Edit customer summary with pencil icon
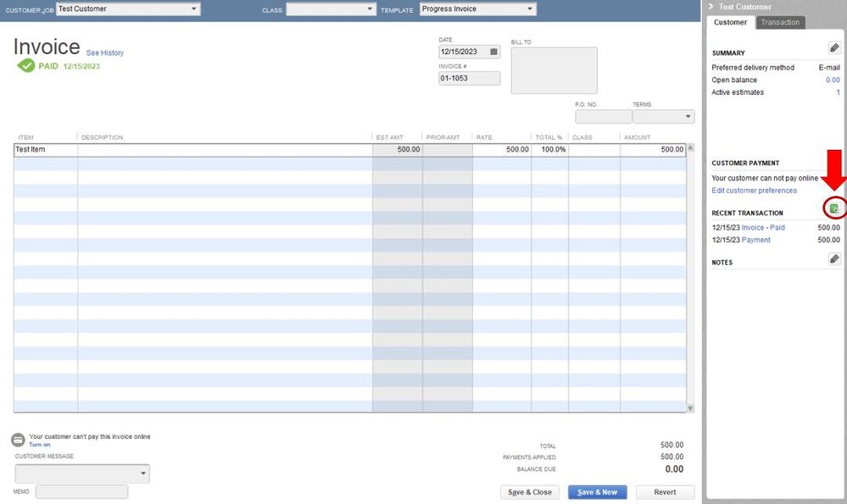847x504 pixels. coord(834,47)
